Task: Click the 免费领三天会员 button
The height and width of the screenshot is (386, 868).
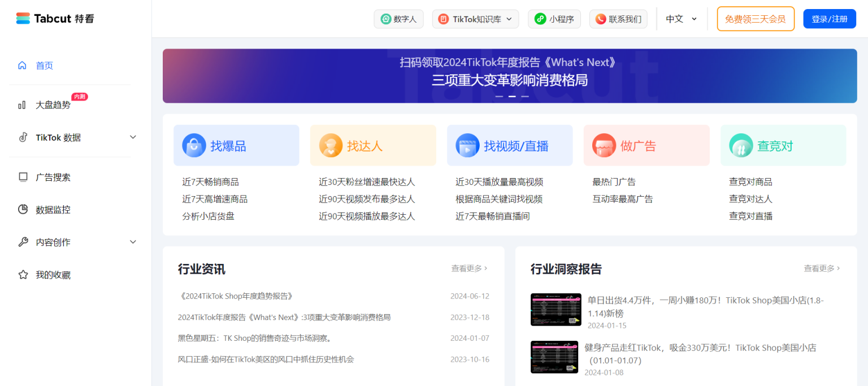Action: (x=756, y=19)
